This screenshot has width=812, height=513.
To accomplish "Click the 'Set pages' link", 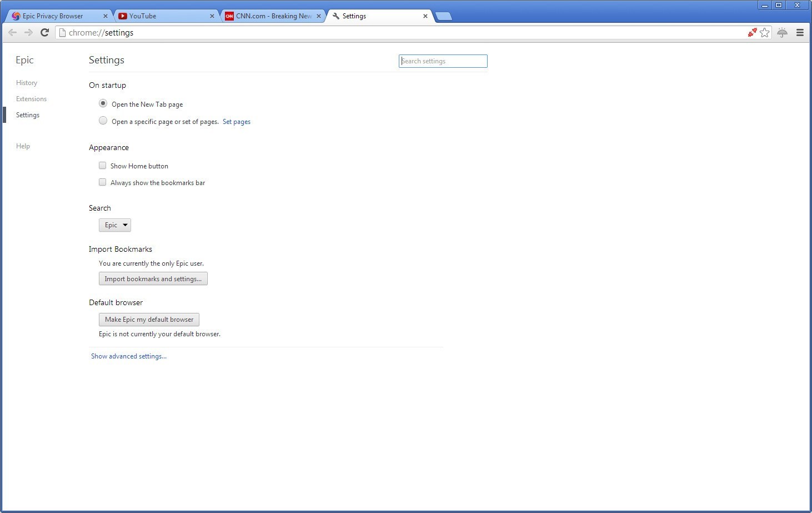I will tap(236, 121).
